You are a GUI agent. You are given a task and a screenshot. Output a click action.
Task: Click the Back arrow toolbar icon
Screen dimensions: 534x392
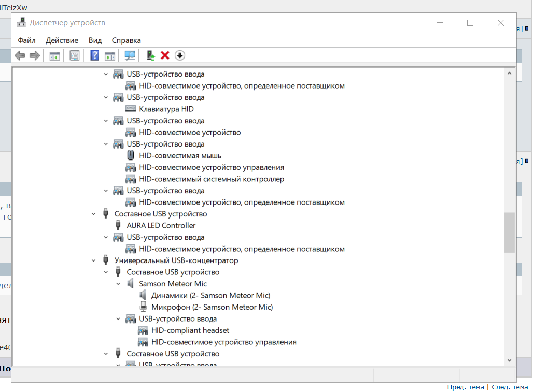(x=20, y=55)
